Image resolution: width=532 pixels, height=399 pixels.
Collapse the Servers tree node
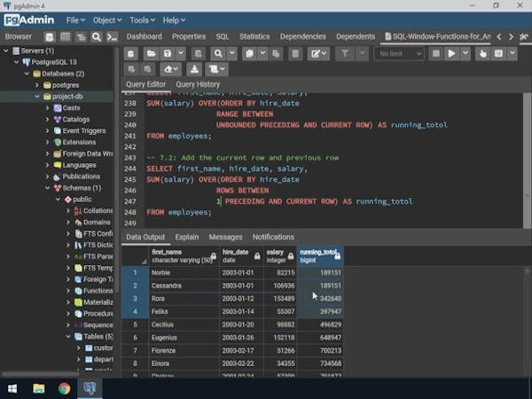6,51
